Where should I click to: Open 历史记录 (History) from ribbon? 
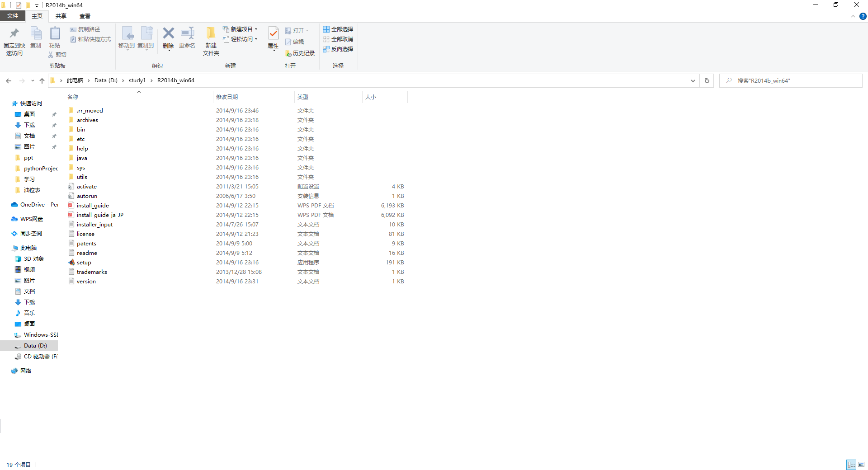click(x=300, y=53)
